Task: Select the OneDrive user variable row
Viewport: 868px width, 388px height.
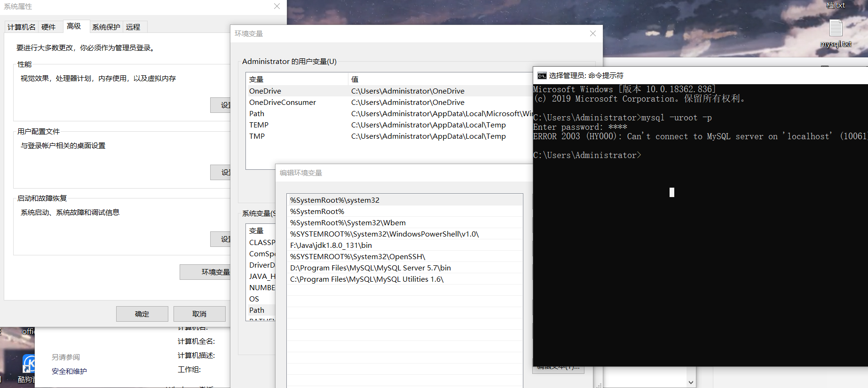Action: click(389, 91)
